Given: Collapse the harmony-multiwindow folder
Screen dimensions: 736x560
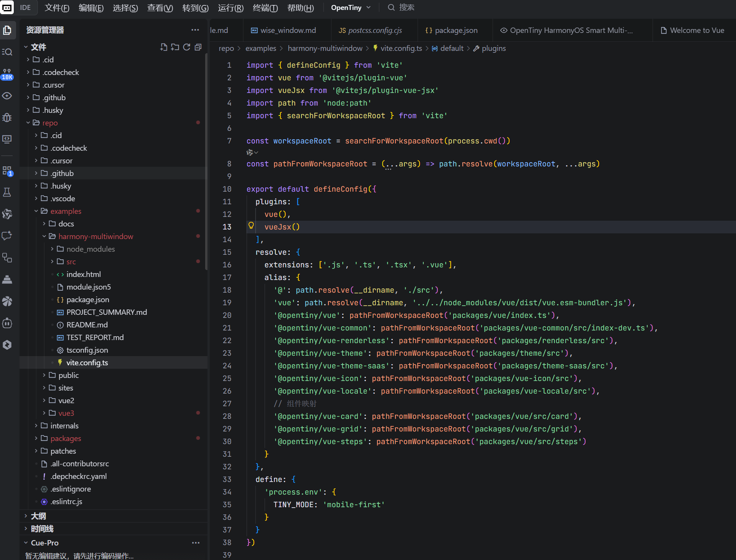Looking at the screenshot, I should pos(96,236).
